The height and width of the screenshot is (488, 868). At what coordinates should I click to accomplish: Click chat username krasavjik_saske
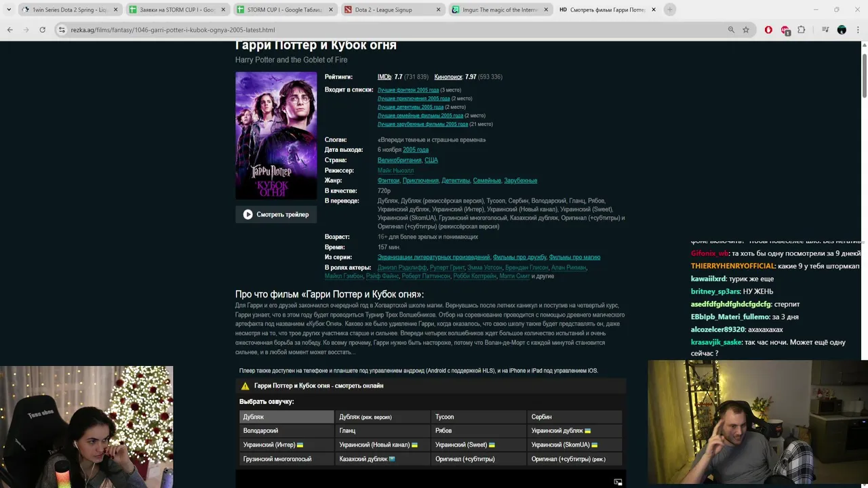tap(716, 342)
